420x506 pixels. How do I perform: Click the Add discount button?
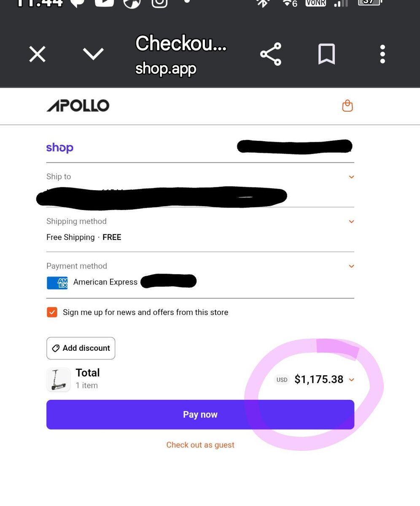[x=81, y=348]
